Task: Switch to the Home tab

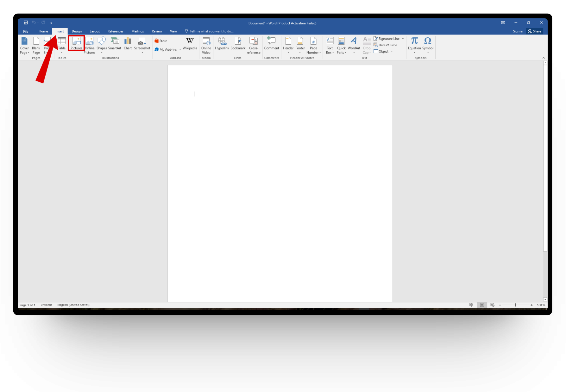Action: pos(43,31)
